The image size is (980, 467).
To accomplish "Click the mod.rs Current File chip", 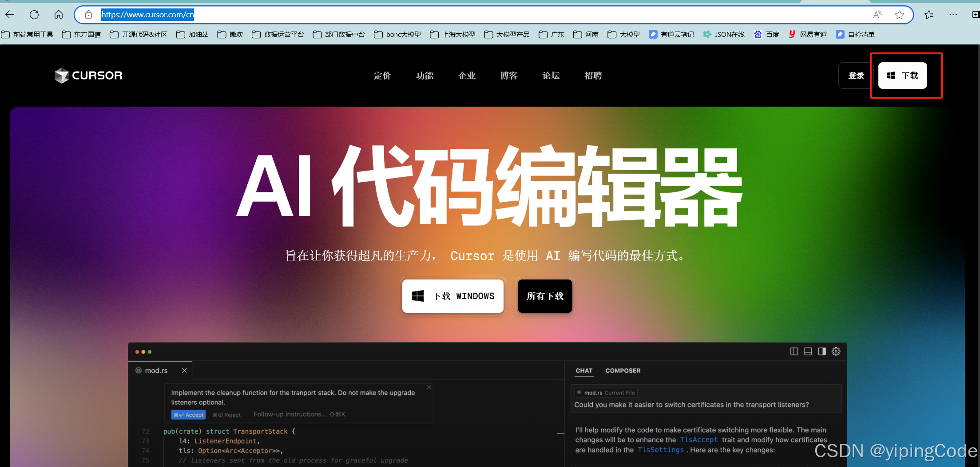I will [606, 393].
